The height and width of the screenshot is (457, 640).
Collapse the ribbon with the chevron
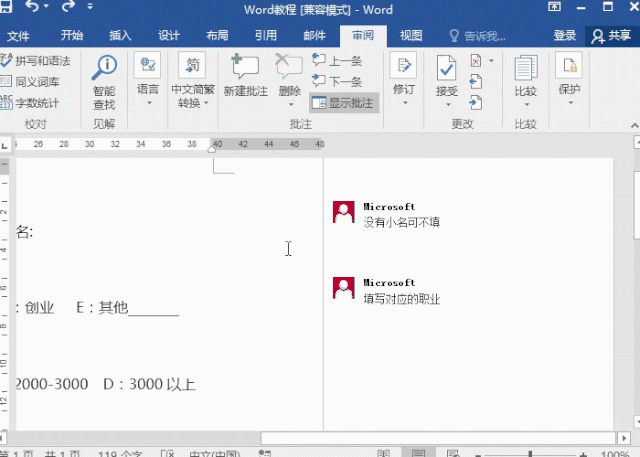click(634, 125)
